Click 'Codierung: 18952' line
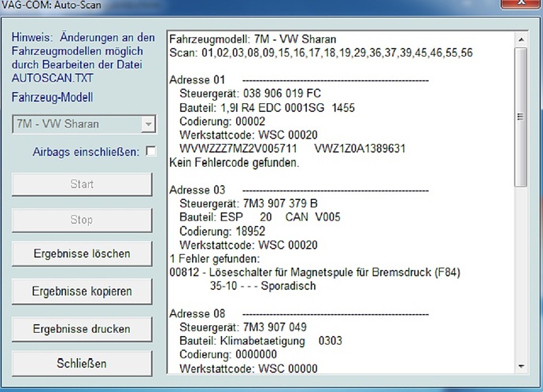 223,231
